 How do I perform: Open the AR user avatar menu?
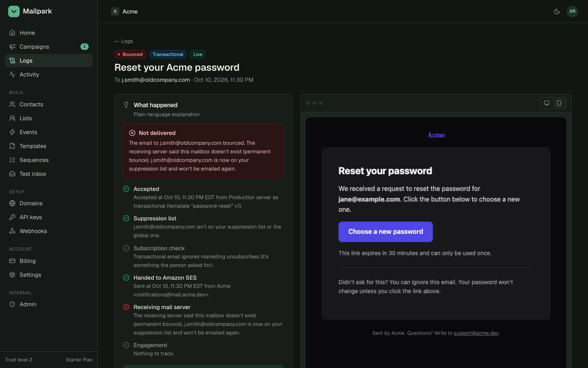click(572, 11)
